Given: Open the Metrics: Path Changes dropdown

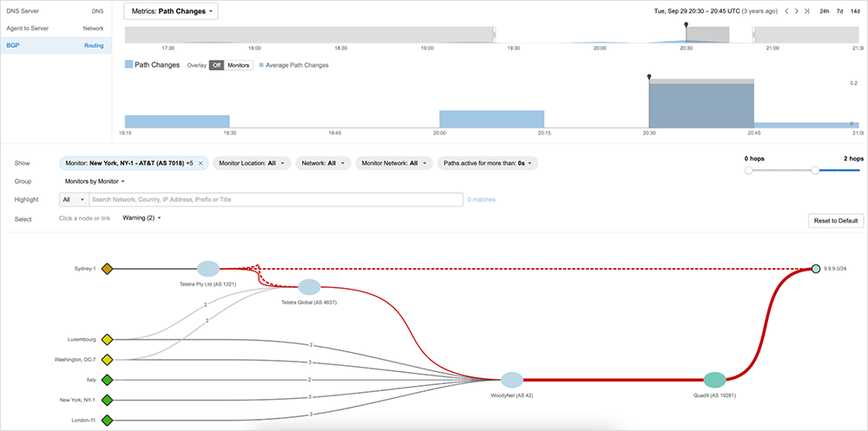Looking at the screenshot, I should (x=171, y=11).
